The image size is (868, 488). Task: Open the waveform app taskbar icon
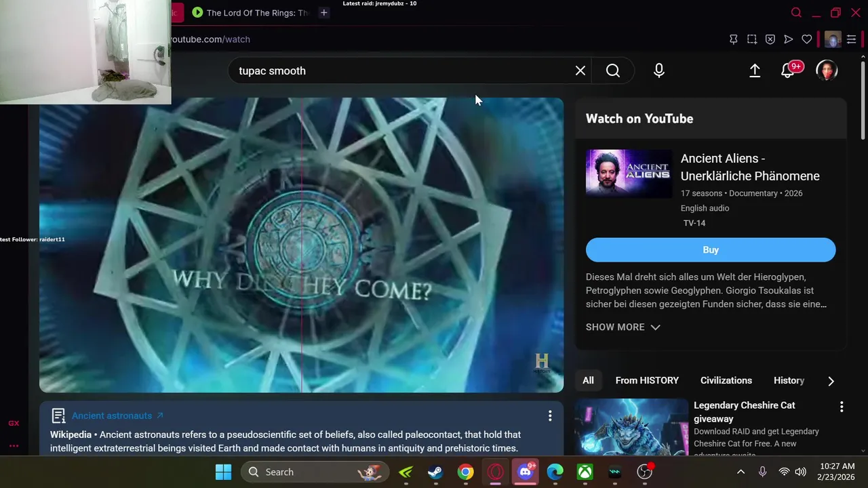point(615,472)
